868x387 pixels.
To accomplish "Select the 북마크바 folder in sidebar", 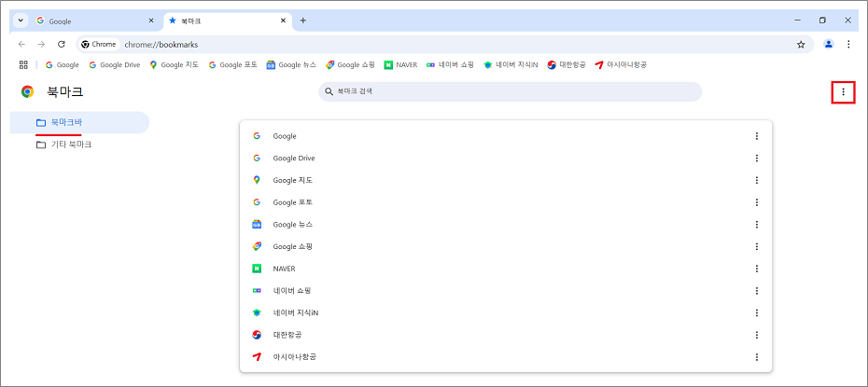I will click(x=79, y=123).
